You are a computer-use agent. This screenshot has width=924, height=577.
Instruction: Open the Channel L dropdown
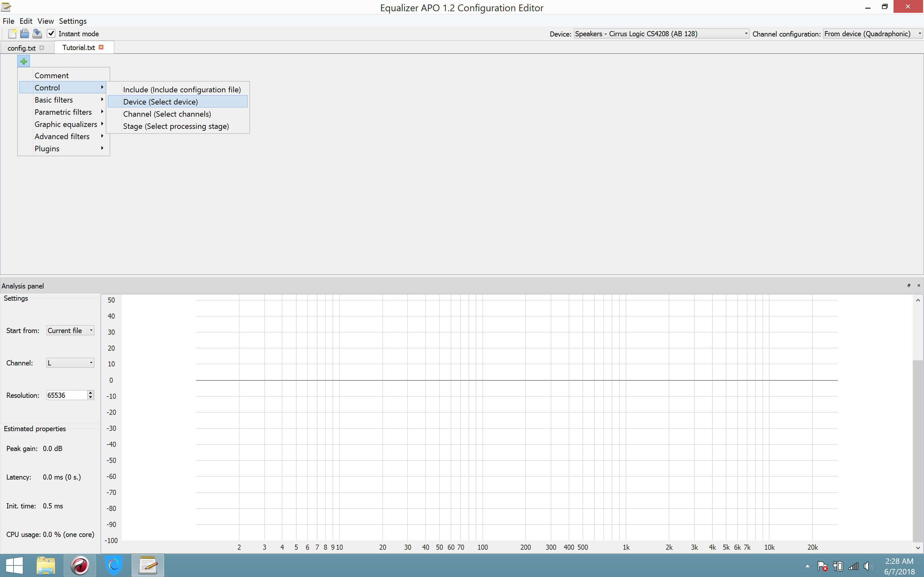(70, 363)
